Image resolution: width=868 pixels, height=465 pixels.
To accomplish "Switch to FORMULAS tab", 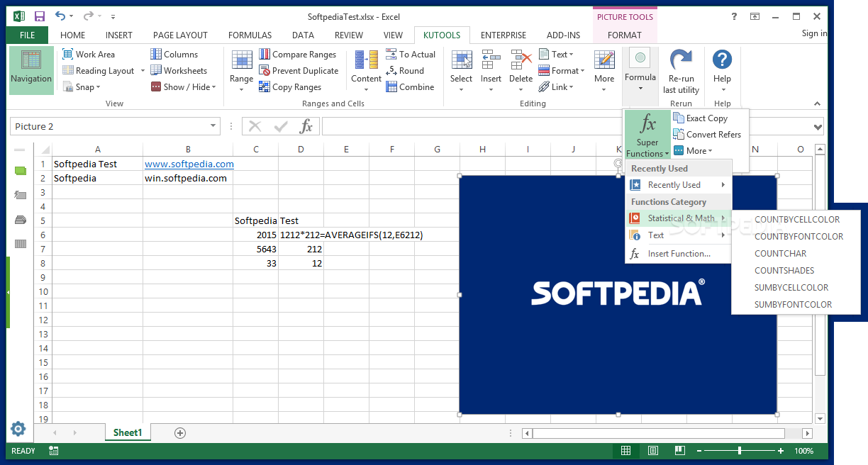I will 250,35.
